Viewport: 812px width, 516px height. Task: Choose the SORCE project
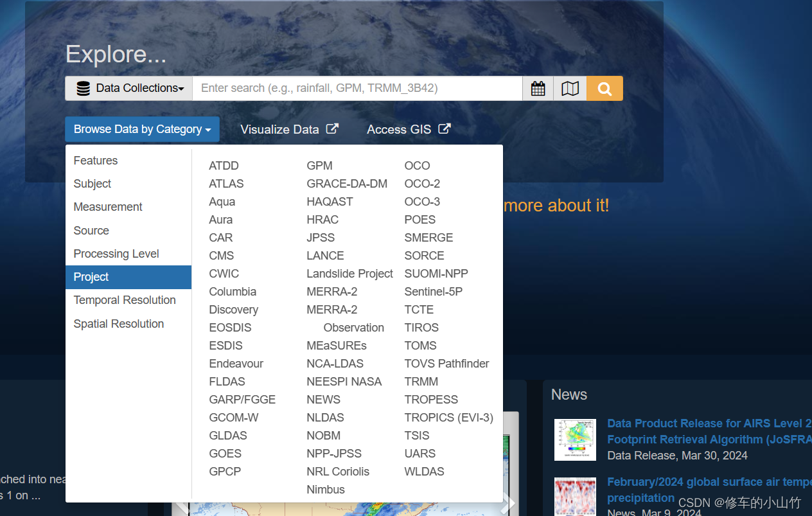424,256
